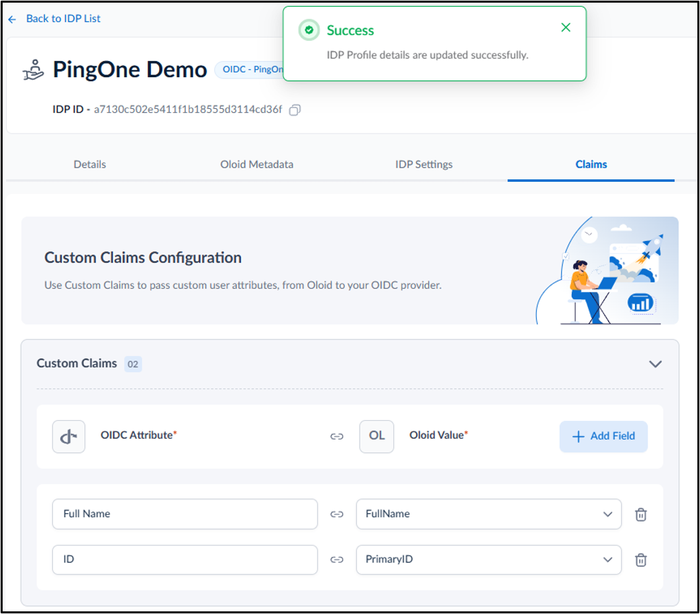The width and height of the screenshot is (700, 614).
Task: Click the OIDC Attribute label
Action: click(x=137, y=436)
